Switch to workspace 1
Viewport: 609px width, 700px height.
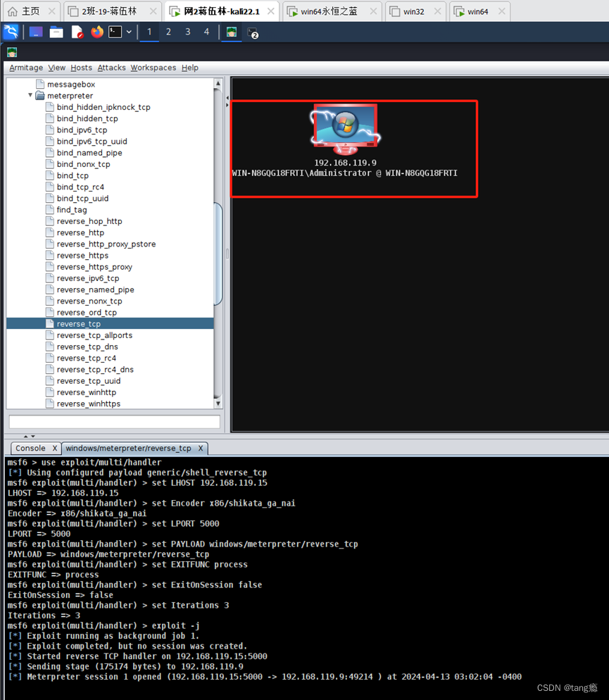click(149, 32)
